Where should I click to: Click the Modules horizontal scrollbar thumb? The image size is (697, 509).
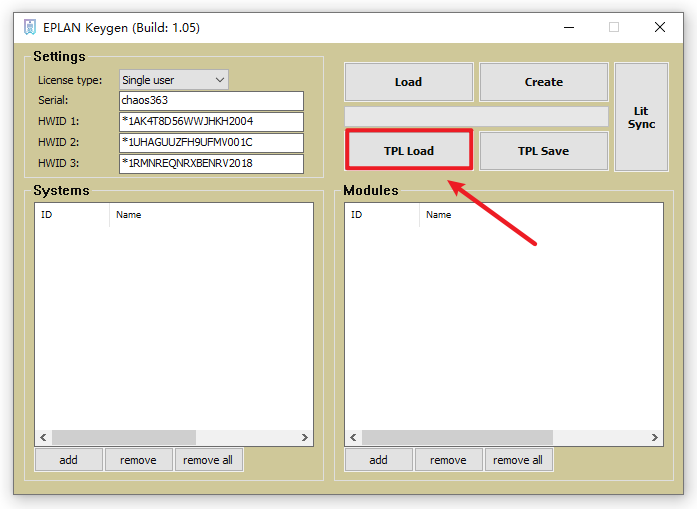tap(457, 438)
